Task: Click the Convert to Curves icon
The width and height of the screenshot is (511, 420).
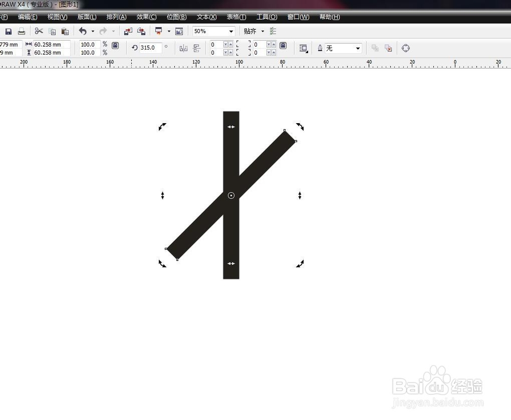Action: pos(405,48)
